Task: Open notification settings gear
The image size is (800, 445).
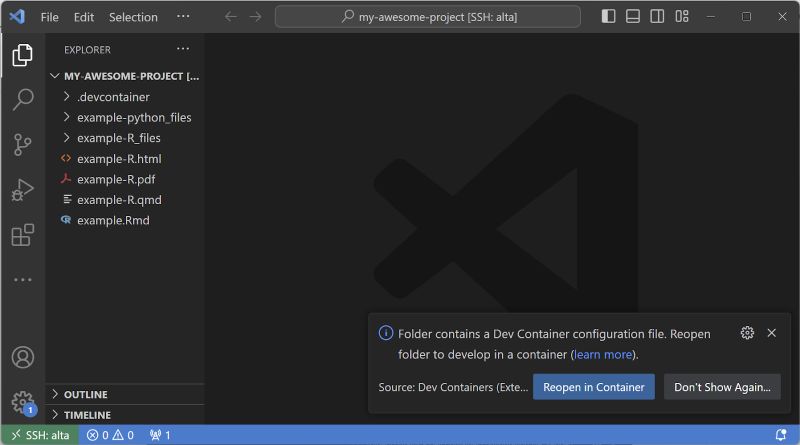Action: point(747,333)
